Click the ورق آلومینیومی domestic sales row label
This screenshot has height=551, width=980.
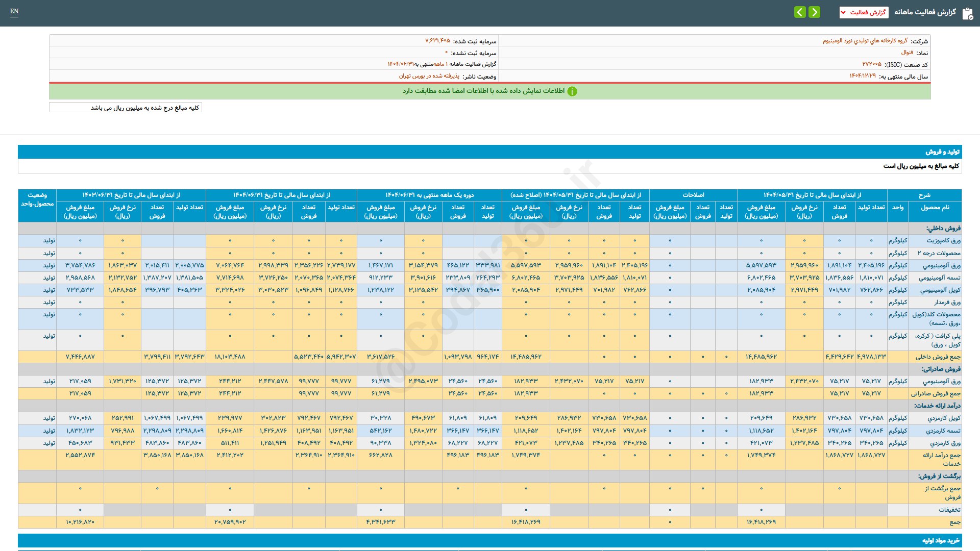tap(941, 265)
